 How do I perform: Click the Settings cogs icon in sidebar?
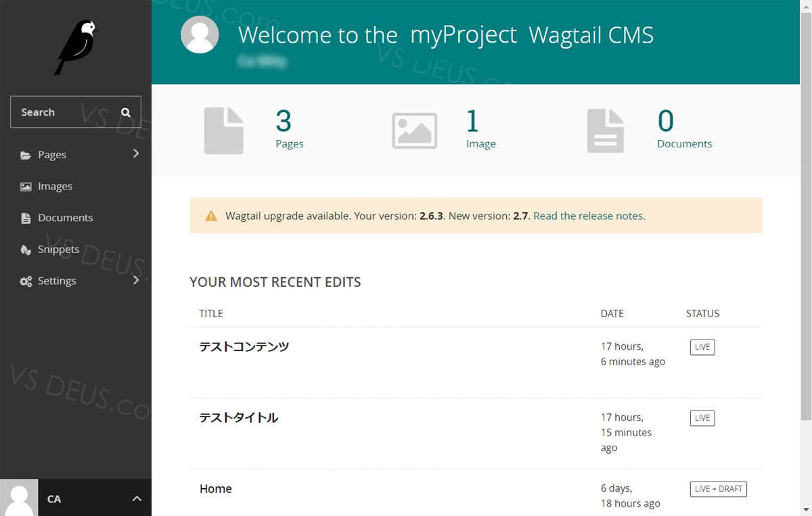(x=26, y=281)
